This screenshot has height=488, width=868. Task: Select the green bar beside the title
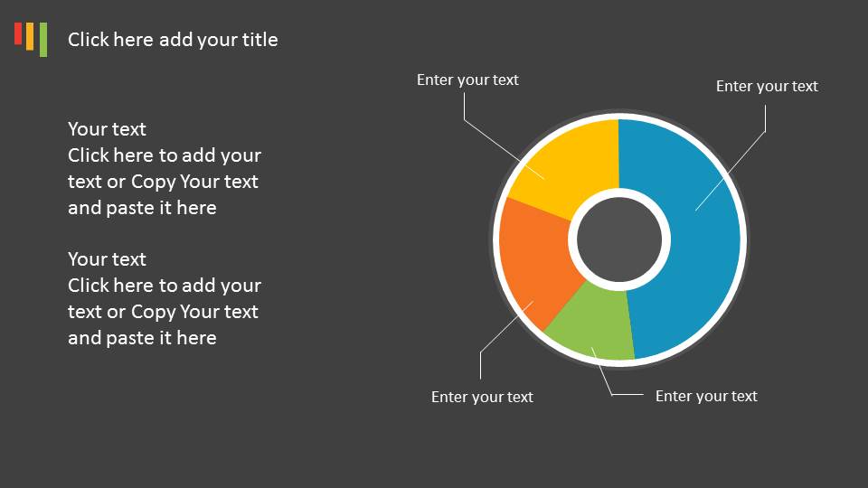(x=43, y=40)
